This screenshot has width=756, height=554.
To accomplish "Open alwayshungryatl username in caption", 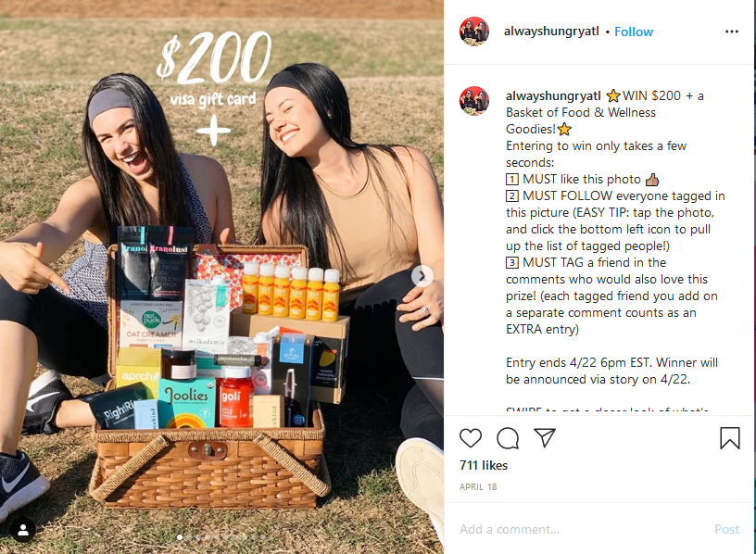I will pos(553,96).
